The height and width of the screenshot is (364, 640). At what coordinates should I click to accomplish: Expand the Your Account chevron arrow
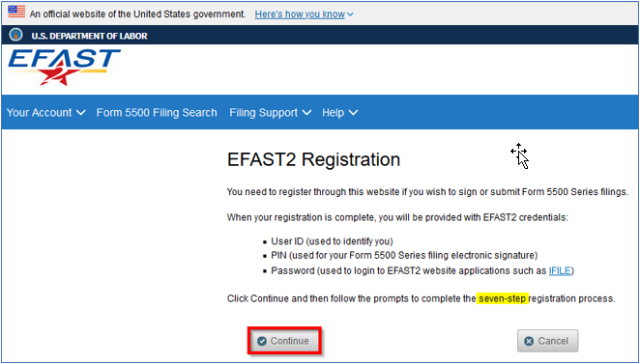81,113
